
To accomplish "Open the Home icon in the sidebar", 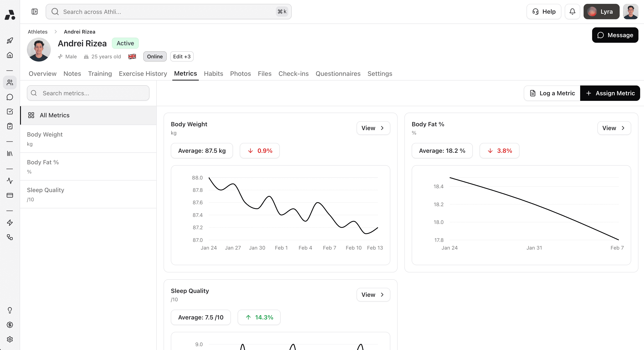I will [x=10, y=55].
